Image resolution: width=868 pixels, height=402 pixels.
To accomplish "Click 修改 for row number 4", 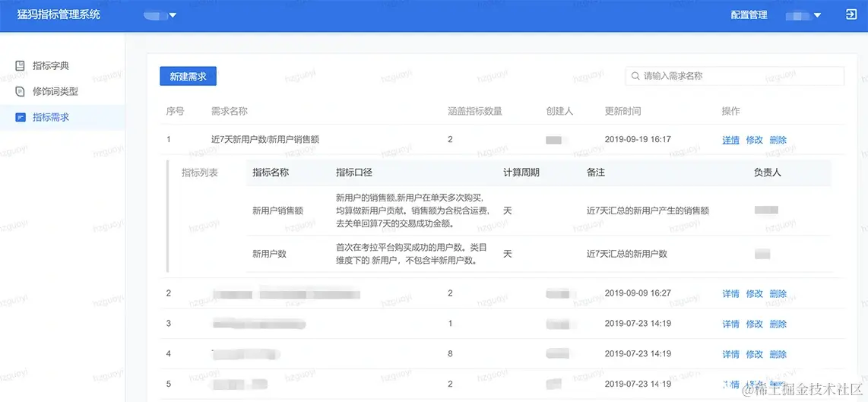I will click(755, 354).
